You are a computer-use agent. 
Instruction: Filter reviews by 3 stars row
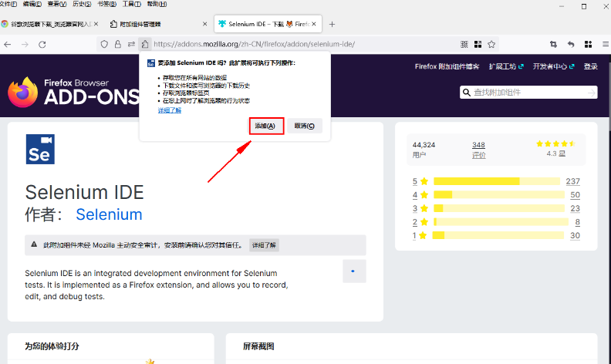click(496, 208)
